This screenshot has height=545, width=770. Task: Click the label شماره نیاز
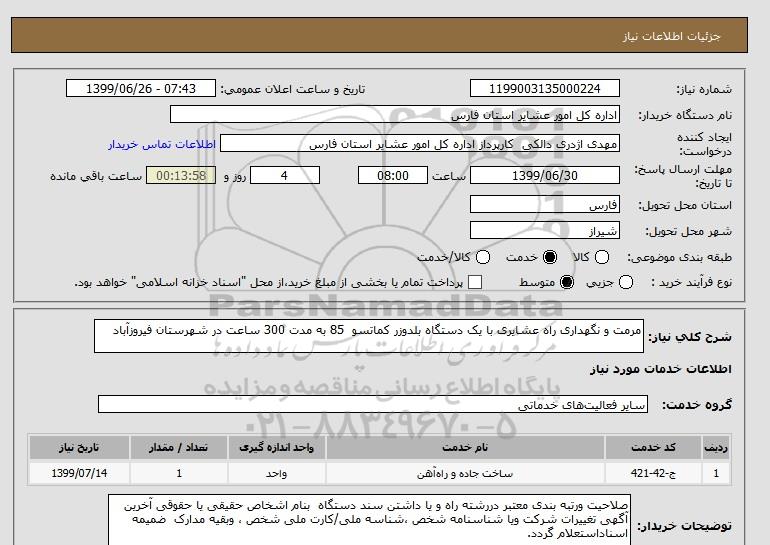tap(704, 89)
